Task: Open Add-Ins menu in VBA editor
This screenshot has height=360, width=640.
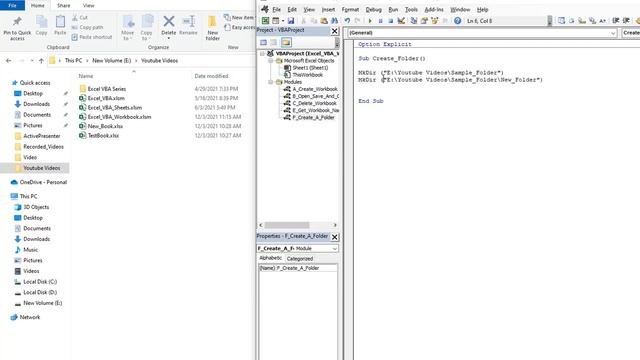Action: click(434, 9)
